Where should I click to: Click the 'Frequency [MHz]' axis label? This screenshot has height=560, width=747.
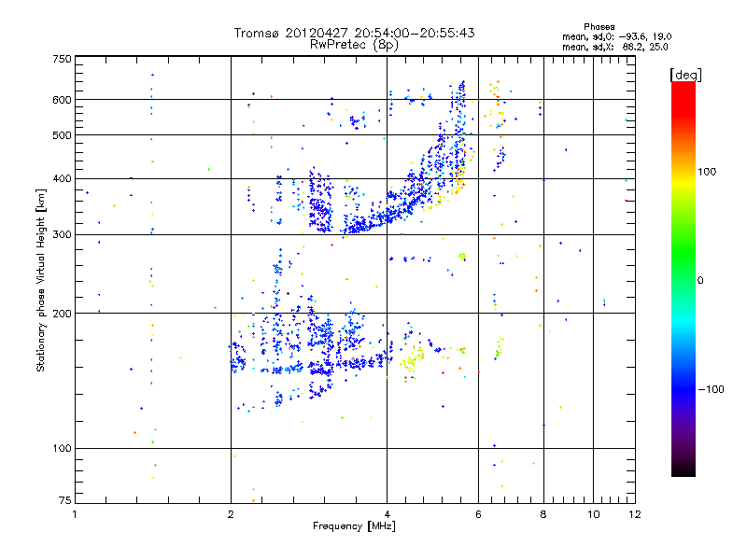click(354, 526)
